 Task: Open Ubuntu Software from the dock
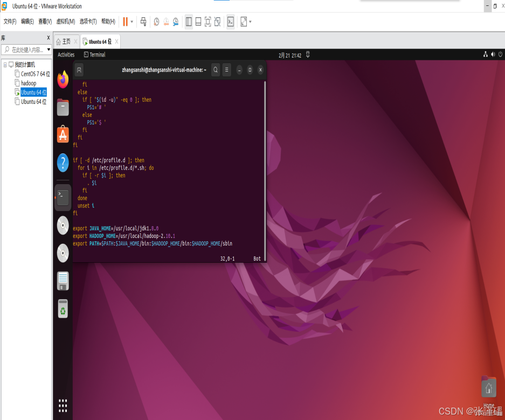[x=63, y=134]
